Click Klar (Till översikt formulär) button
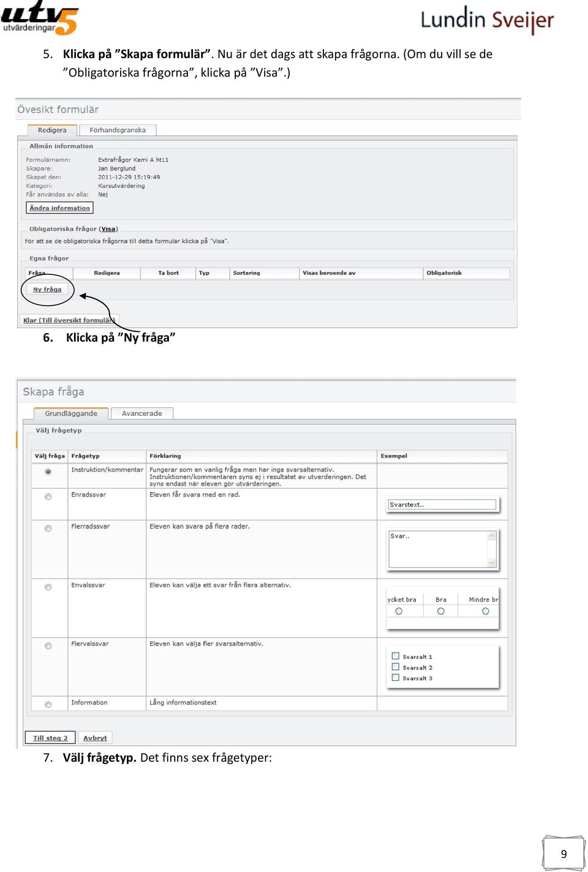This screenshot has height=872, width=588. (x=69, y=320)
